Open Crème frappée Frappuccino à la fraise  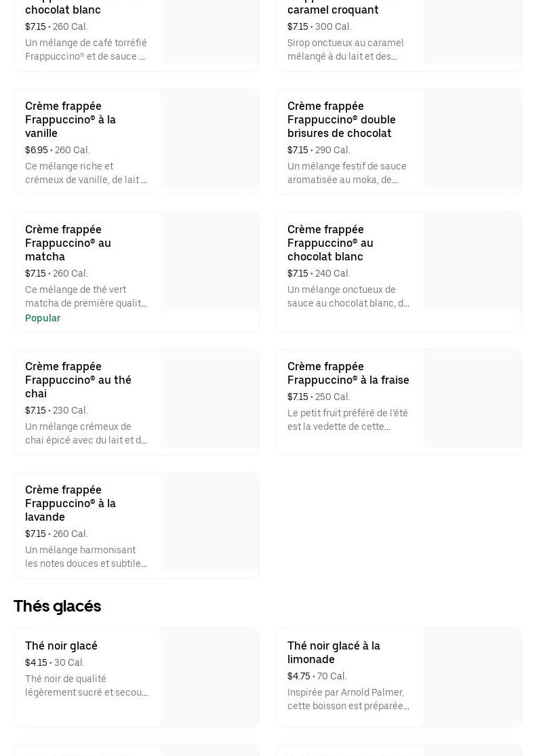point(348,373)
